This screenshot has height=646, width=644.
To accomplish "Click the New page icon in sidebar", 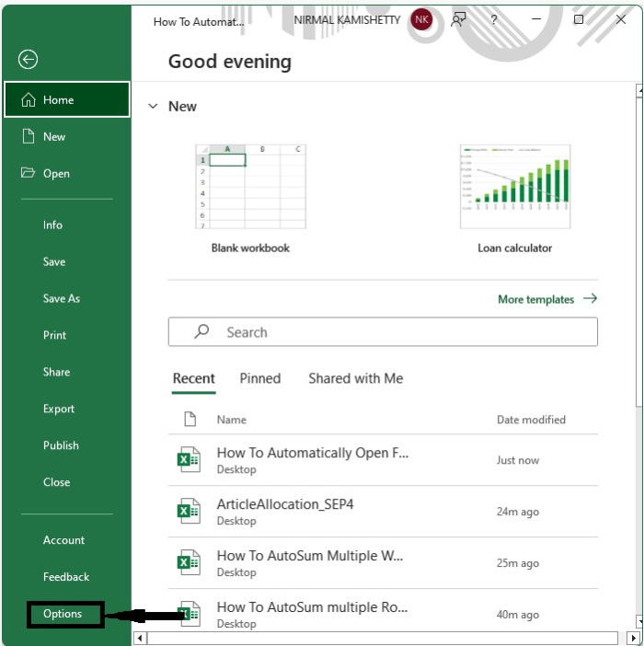I will tap(28, 136).
